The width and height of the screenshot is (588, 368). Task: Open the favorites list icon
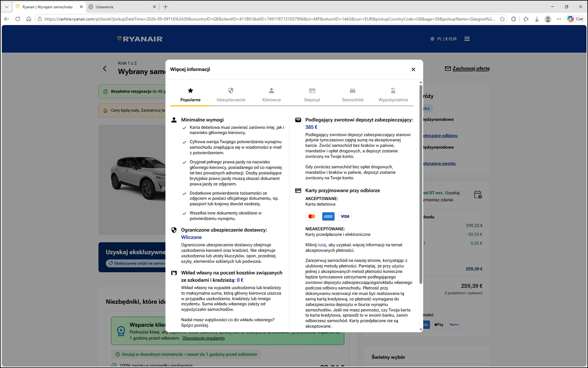pyautogui.click(x=526, y=19)
